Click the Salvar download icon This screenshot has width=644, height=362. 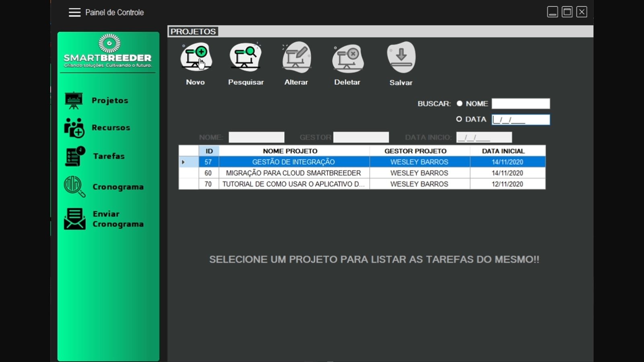click(x=401, y=58)
